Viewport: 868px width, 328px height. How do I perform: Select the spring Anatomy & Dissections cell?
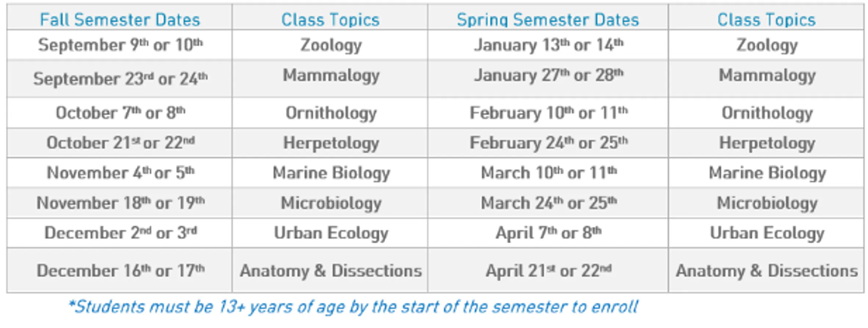click(767, 271)
